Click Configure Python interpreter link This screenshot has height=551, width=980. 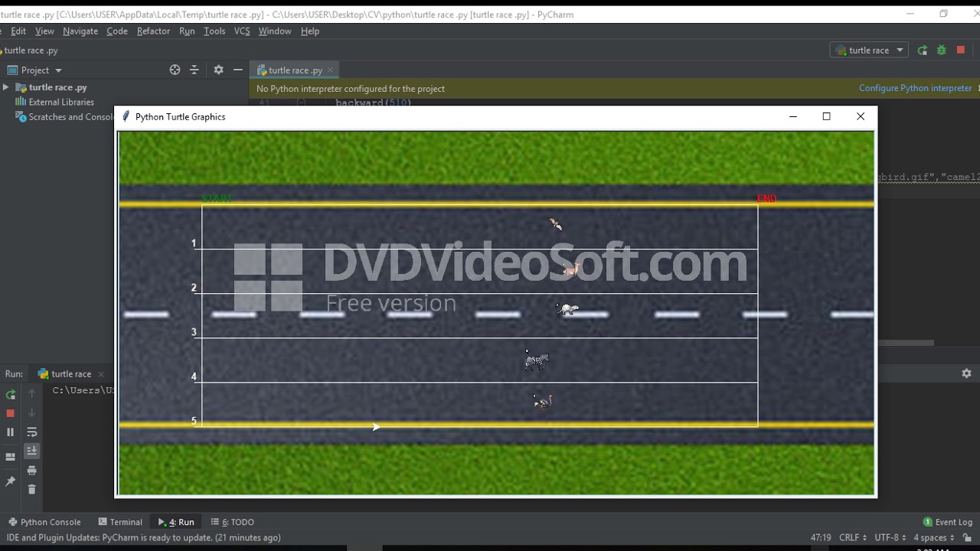[915, 88]
